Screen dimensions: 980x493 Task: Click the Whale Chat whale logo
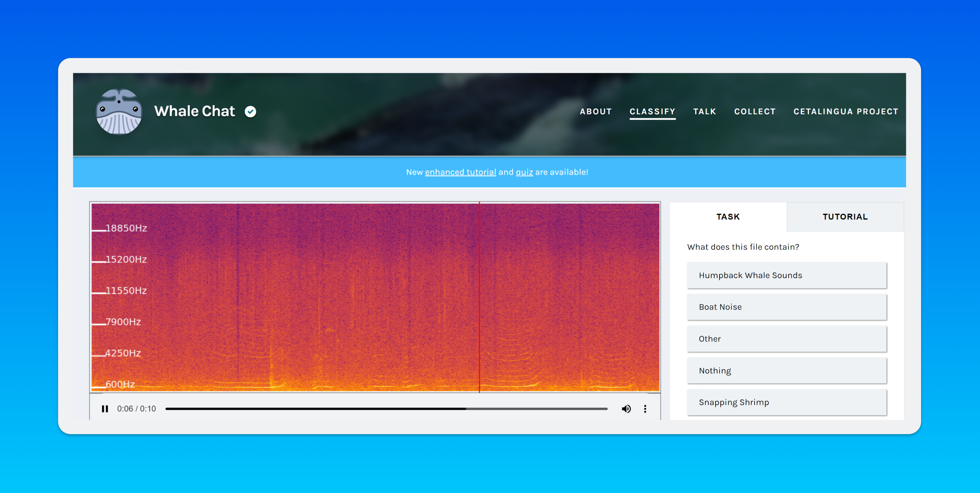coord(119,111)
